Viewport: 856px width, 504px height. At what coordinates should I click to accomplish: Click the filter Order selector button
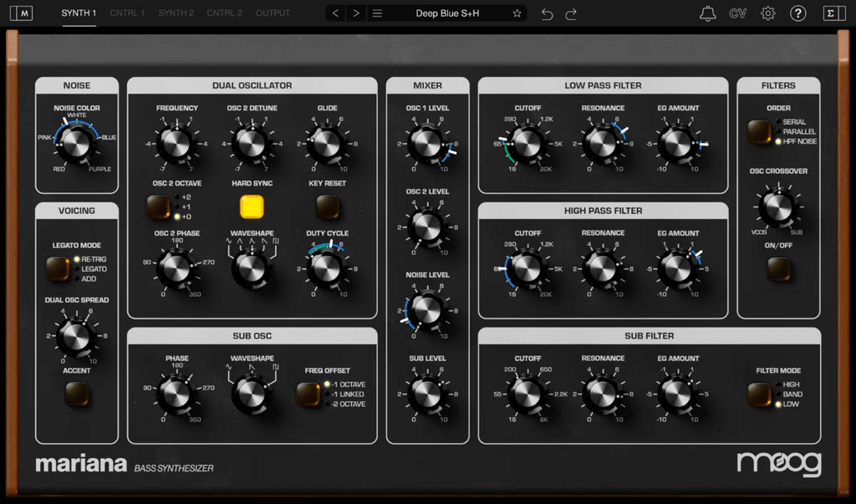coord(759,131)
